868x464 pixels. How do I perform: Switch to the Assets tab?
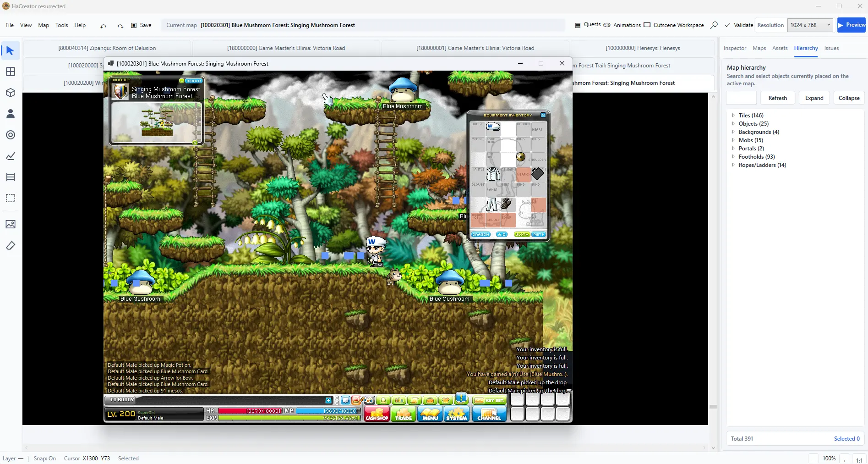click(x=780, y=48)
